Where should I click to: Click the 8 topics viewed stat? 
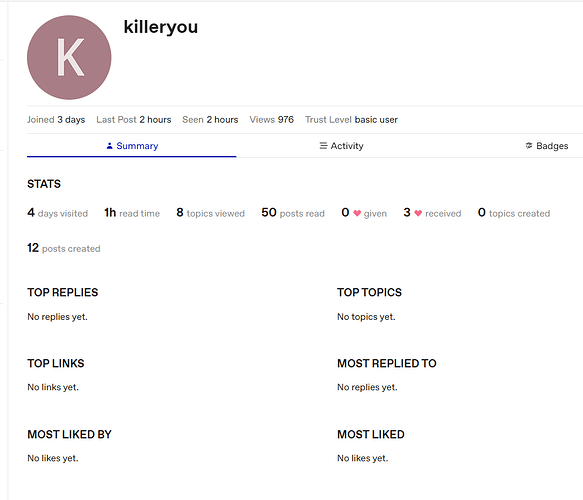210,213
